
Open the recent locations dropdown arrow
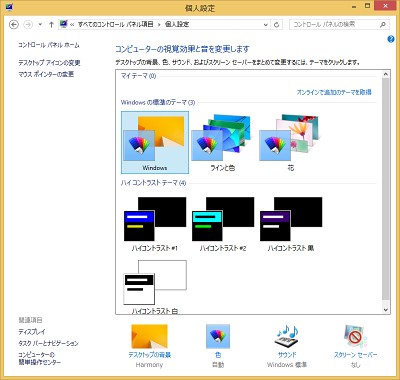coord(40,25)
